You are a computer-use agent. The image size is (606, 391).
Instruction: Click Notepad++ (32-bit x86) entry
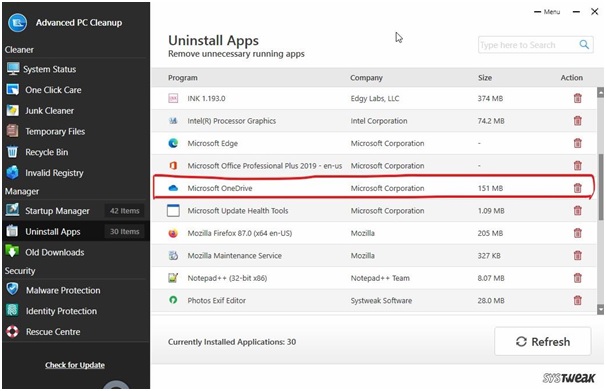[x=227, y=278]
